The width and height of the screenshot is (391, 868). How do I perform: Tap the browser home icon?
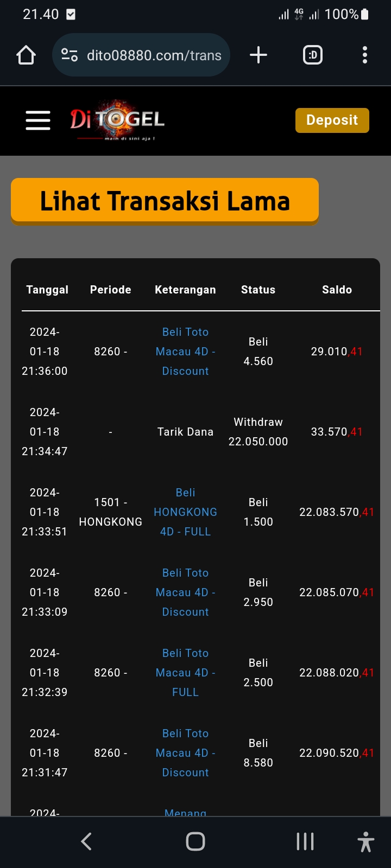pos(26,55)
